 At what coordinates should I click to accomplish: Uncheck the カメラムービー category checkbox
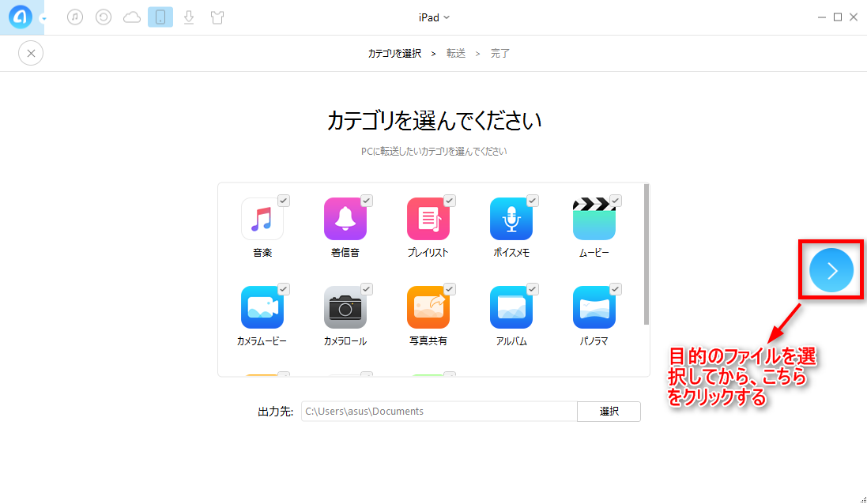click(284, 289)
